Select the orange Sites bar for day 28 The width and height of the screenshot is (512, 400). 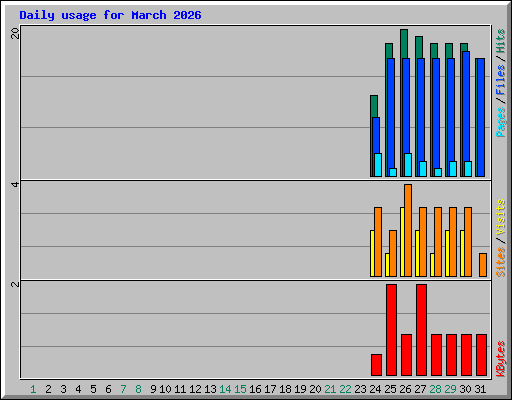tap(438, 242)
